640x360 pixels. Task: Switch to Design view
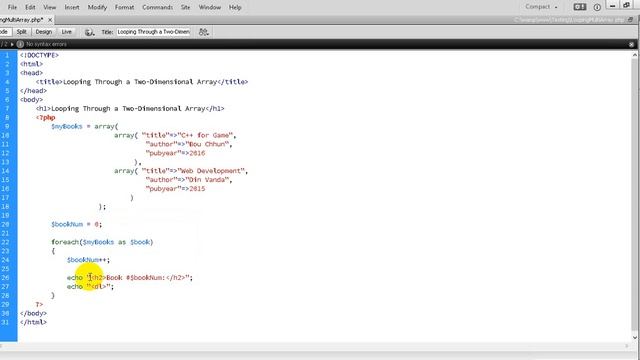[43, 31]
